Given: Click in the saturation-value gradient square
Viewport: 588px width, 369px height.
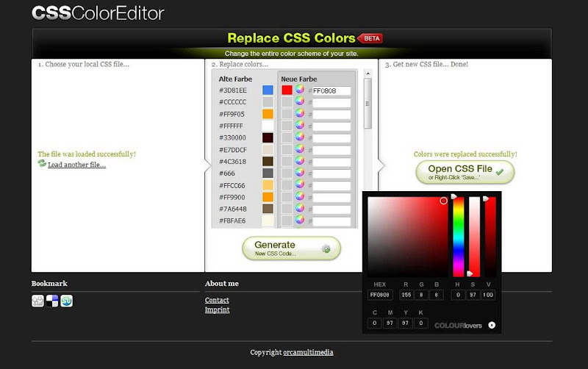Looking at the screenshot, I should tap(408, 237).
